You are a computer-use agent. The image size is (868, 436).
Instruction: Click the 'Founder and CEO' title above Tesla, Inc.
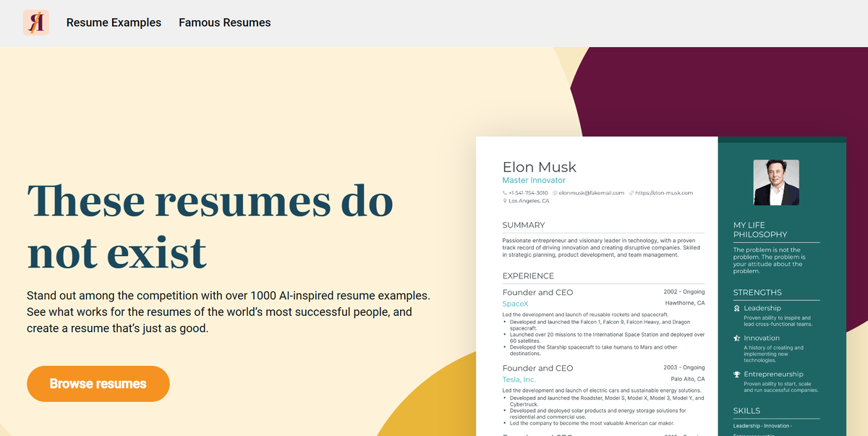coord(537,368)
